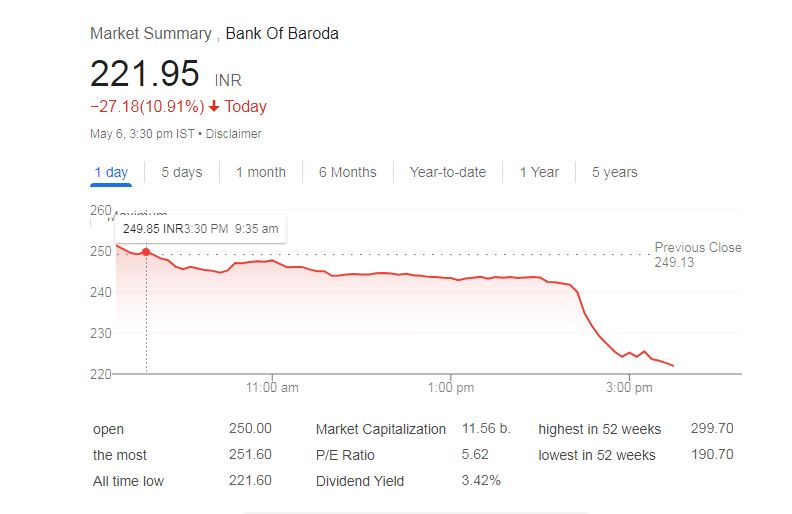The width and height of the screenshot is (792, 514).
Task: Click the 249.85 INR chart tooltip
Action: (200, 229)
